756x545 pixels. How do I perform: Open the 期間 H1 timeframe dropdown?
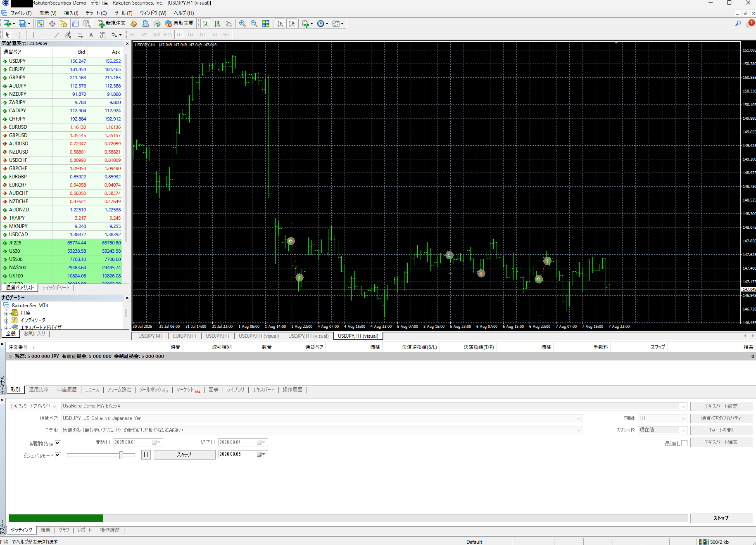(662, 418)
